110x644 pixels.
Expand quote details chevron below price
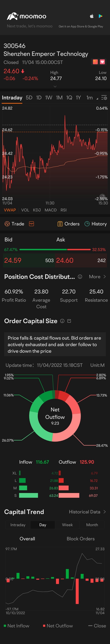click(55, 86)
